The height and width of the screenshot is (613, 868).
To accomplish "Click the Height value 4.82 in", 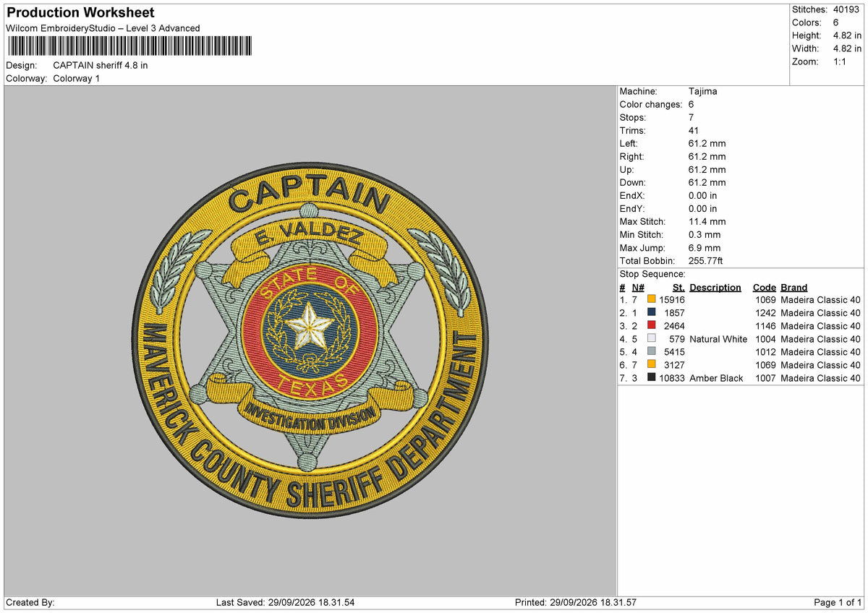I will [847, 35].
